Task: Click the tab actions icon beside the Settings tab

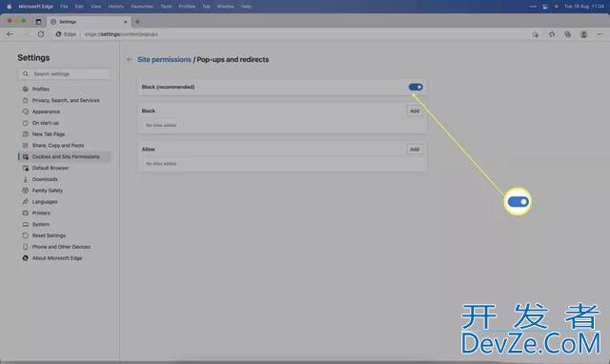Action: [38, 22]
